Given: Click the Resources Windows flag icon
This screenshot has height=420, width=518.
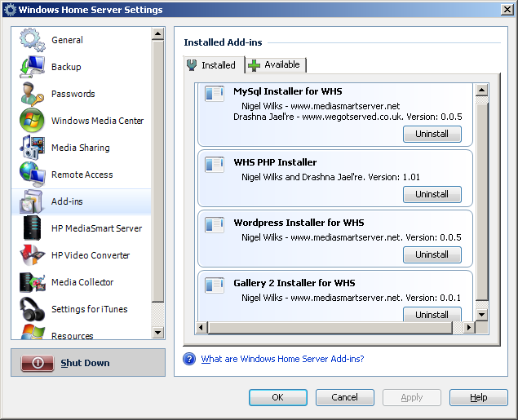Looking at the screenshot, I should pos(33,332).
